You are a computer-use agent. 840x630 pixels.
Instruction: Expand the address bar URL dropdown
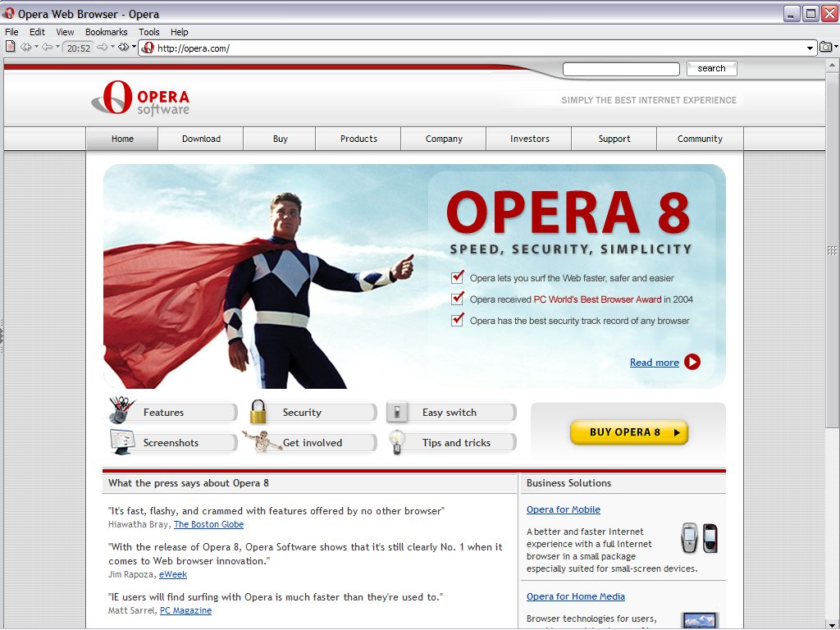point(810,48)
